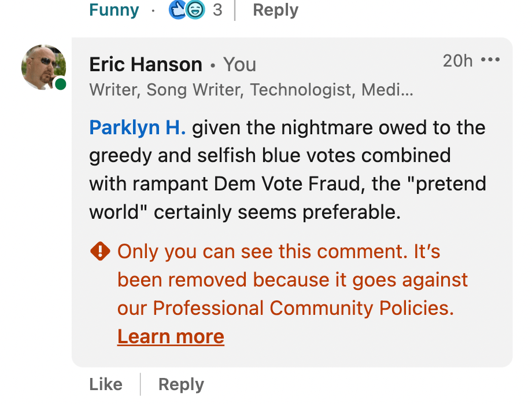Click the laughing face reaction icon
Screen dimensions: 532x404
(x=195, y=10)
